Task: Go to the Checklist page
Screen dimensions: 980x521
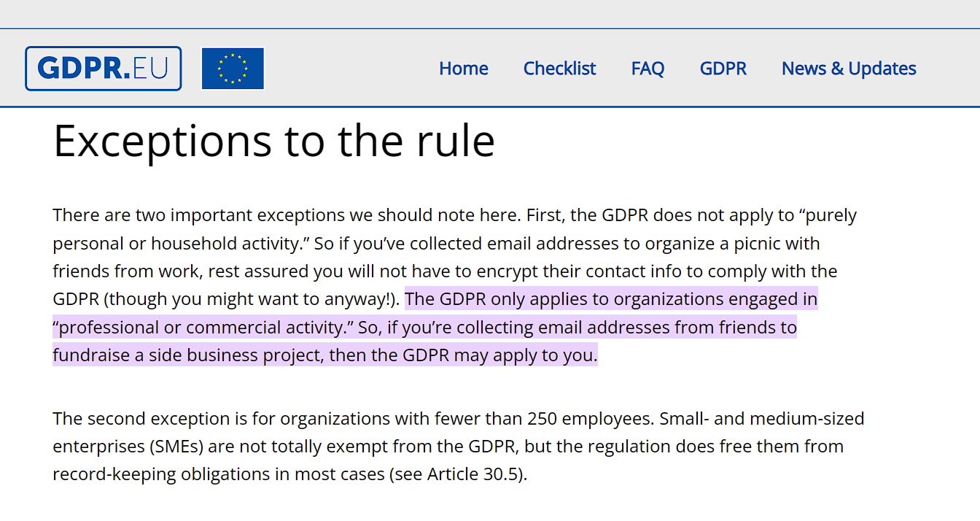Action: coord(559,69)
